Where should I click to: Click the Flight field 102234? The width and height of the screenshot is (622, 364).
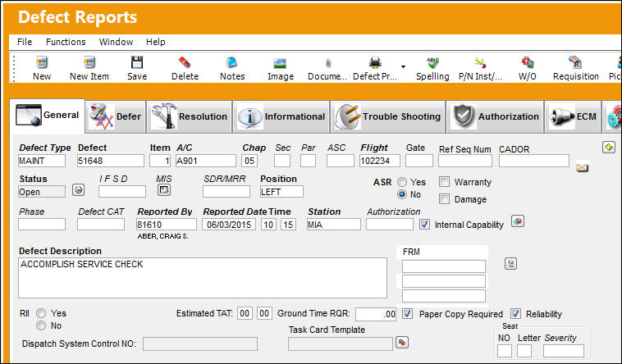[x=380, y=161]
